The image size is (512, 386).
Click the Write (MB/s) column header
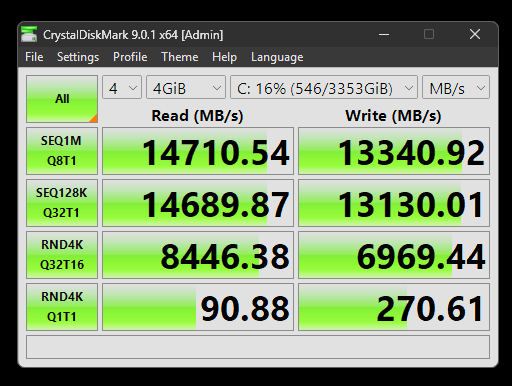(x=393, y=116)
